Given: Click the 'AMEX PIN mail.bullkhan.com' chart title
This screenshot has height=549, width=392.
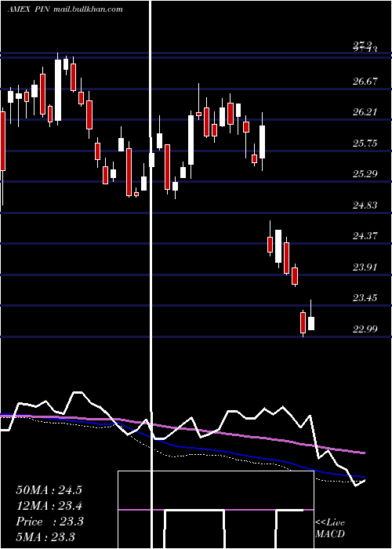Looking at the screenshot, I should coord(65,9).
